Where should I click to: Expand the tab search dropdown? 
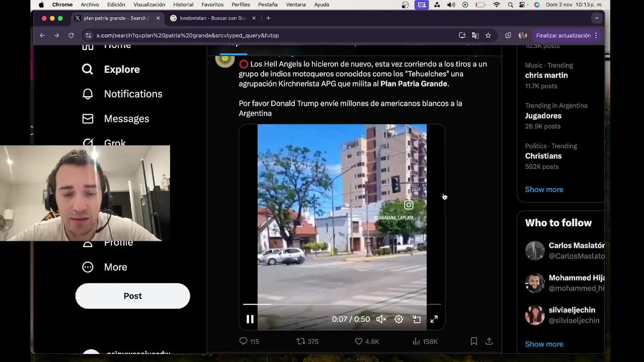[597, 18]
